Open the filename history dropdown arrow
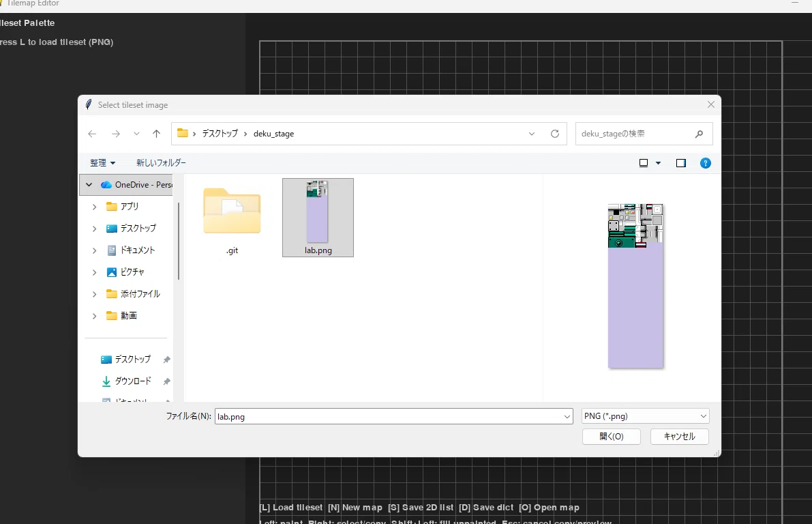The height and width of the screenshot is (524, 812). tap(567, 416)
